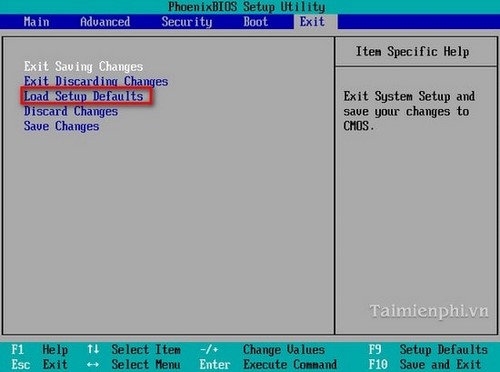Image resolution: width=500 pixels, height=372 pixels.
Task: Click the F9 Setup Defaults hint
Action: [x=428, y=350]
